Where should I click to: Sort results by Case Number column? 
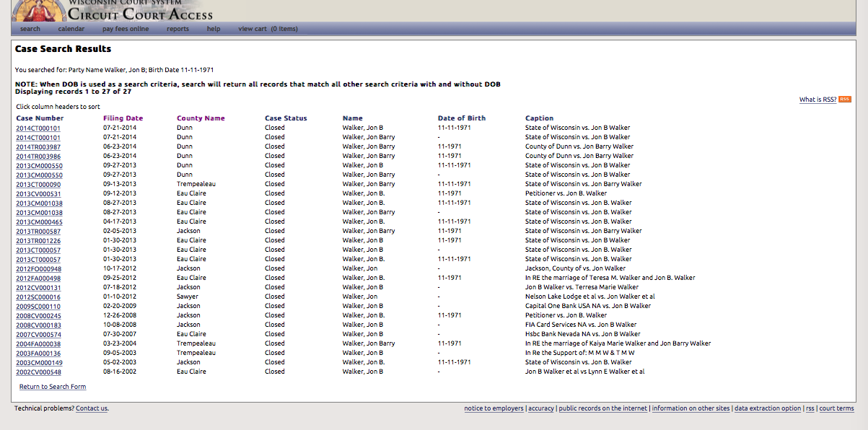[x=40, y=118]
